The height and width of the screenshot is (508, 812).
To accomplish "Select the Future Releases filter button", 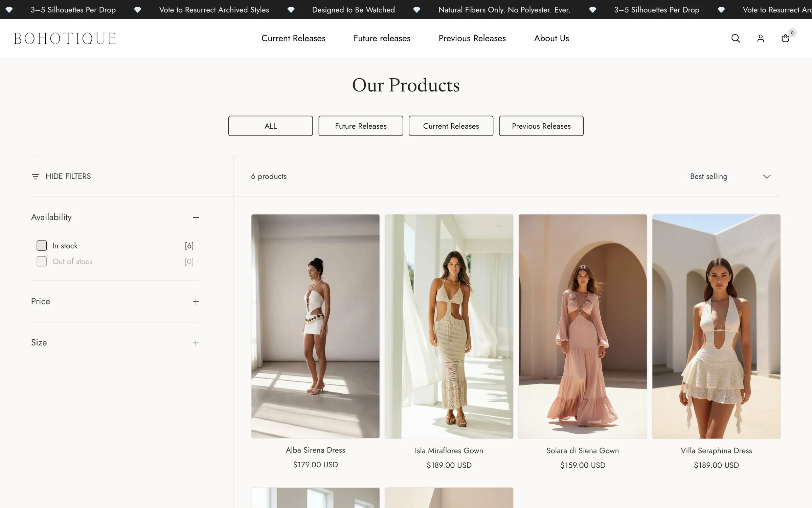I will click(361, 126).
